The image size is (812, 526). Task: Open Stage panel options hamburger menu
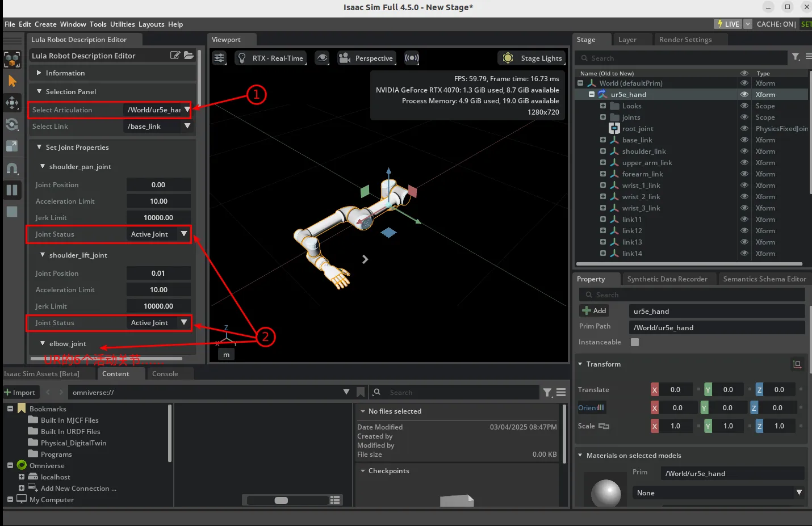[809, 57]
